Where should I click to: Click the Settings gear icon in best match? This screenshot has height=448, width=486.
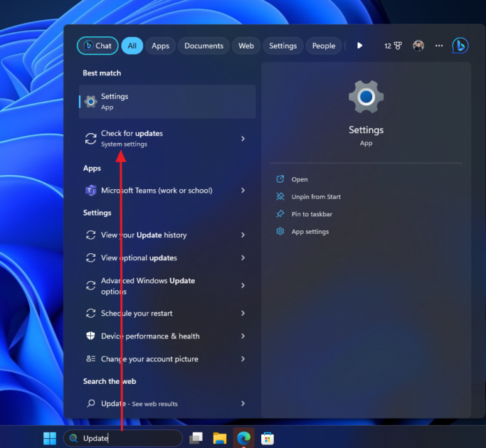pyautogui.click(x=91, y=102)
